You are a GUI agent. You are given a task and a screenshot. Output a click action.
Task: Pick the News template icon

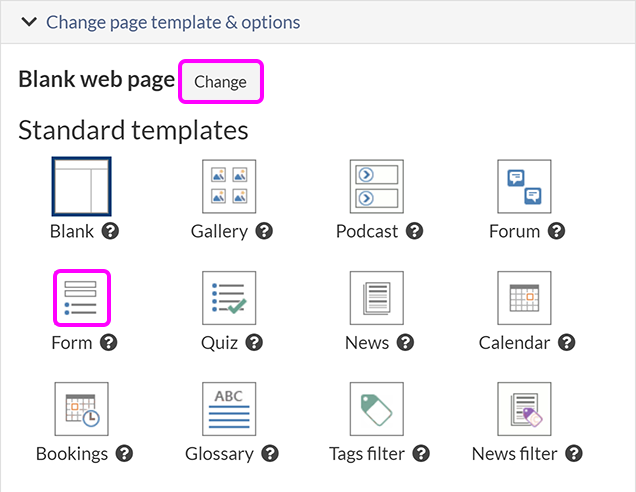(377, 298)
